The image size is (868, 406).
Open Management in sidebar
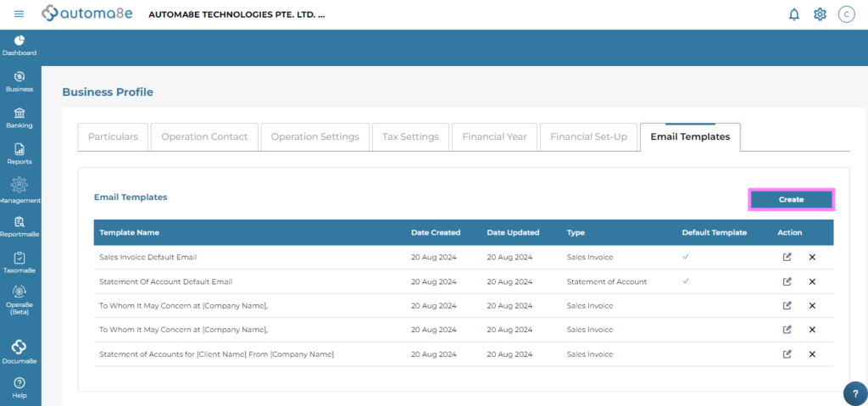coord(19,191)
